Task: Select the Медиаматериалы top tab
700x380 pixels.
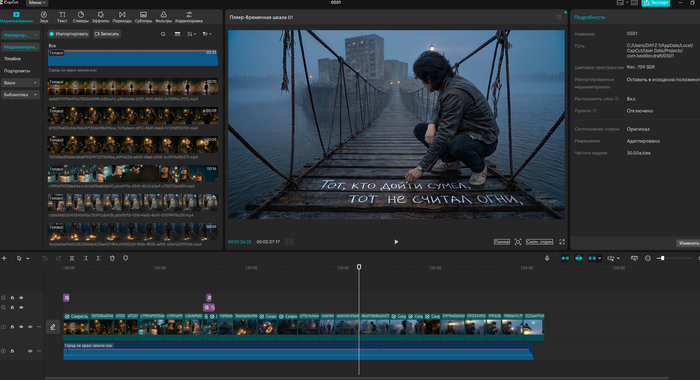Action: pos(16,17)
